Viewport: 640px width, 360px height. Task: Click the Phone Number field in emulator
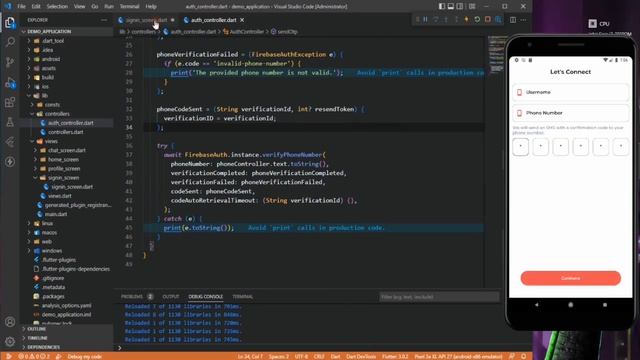click(x=570, y=113)
